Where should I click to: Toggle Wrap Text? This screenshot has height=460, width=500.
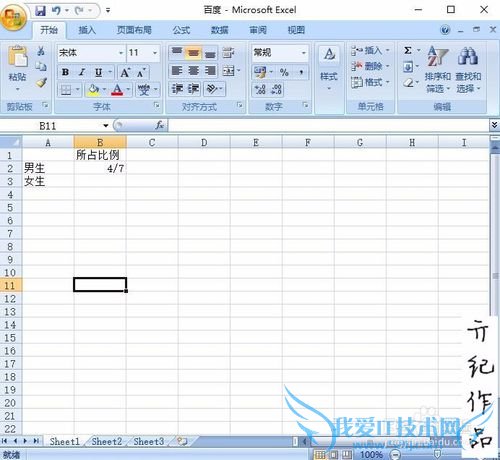tap(228, 52)
